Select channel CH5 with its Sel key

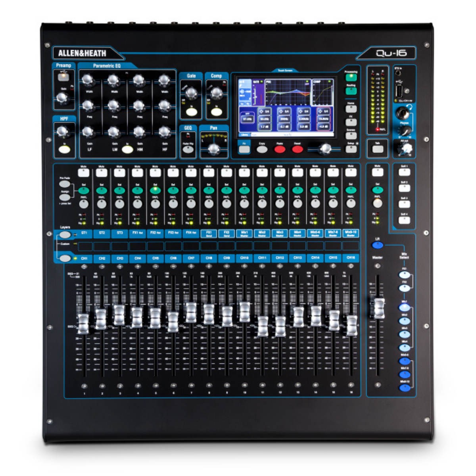coord(155,190)
